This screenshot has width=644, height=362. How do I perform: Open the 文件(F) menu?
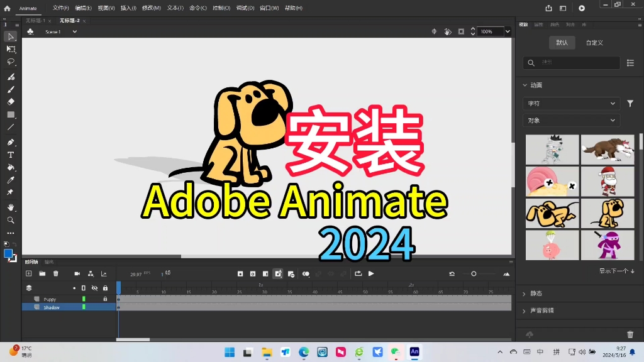[x=60, y=8]
